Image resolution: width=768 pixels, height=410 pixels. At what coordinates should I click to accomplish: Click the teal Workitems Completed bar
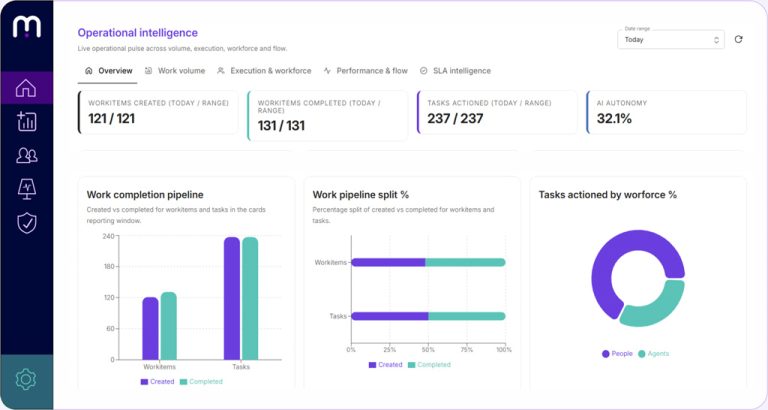(x=168, y=326)
